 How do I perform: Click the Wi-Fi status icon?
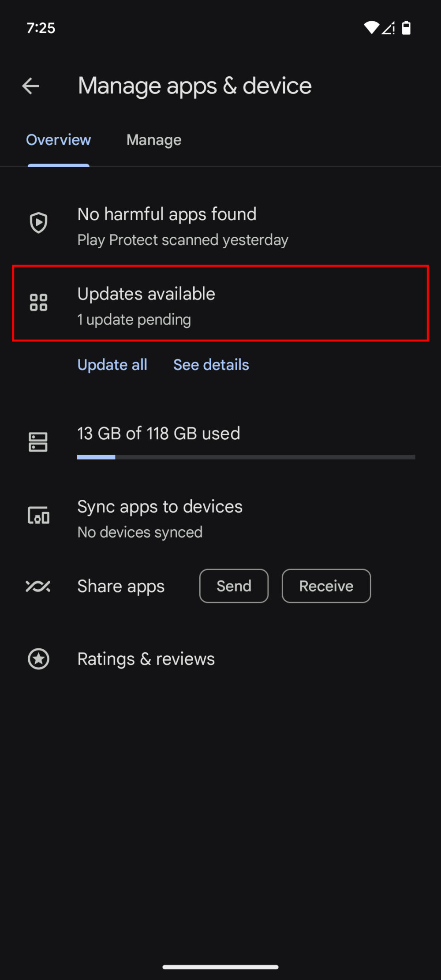pos(371,27)
